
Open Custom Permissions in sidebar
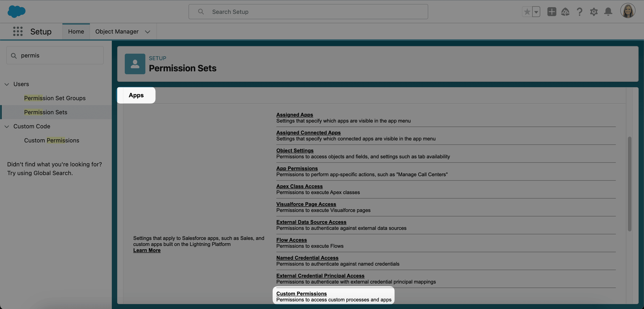[x=51, y=140]
